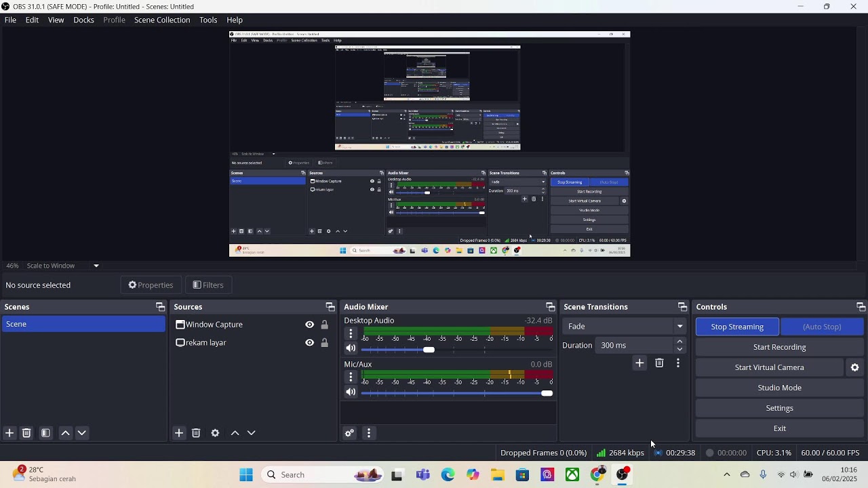This screenshot has height=488, width=868.
Task: Hide the rekam layar source eye icon
Action: click(309, 343)
